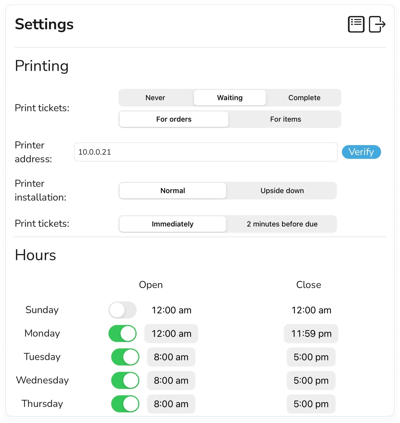Select the Complete print tickets option
The height and width of the screenshot is (423, 400).
click(x=304, y=98)
